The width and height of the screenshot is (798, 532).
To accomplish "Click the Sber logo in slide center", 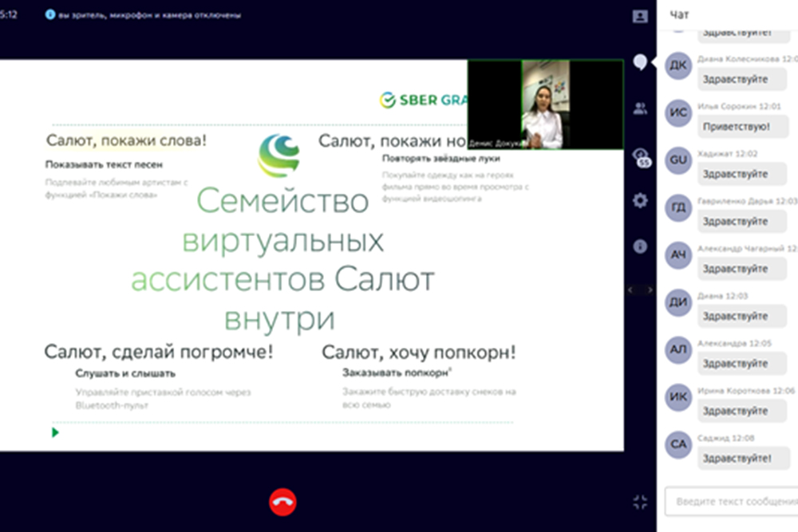I will [x=279, y=156].
